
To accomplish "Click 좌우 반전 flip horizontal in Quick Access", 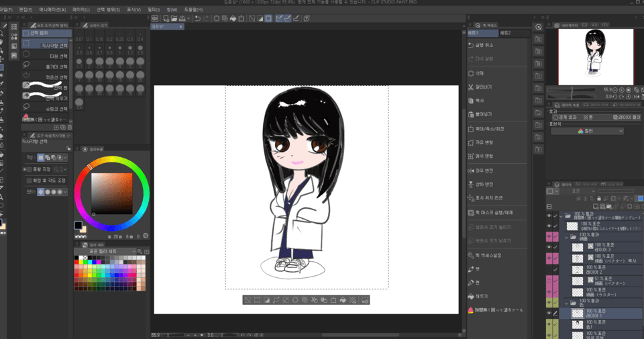I will click(484, 171).
